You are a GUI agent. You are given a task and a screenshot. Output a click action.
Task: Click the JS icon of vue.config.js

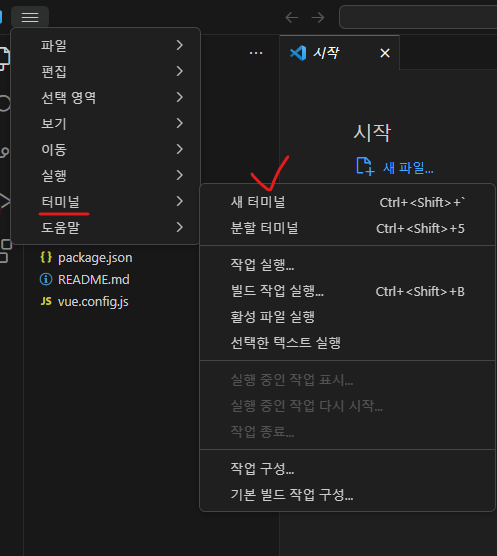point(46,301)
